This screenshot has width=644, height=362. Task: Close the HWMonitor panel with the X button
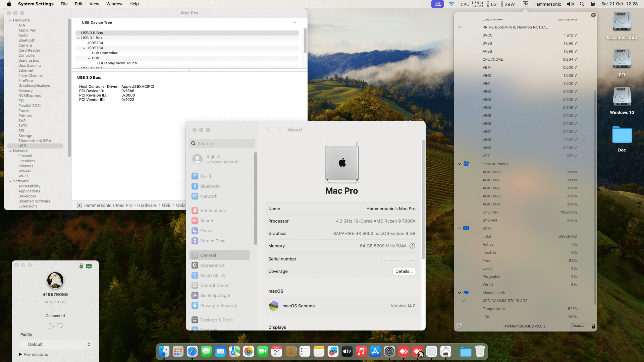(x=593, y=15)
